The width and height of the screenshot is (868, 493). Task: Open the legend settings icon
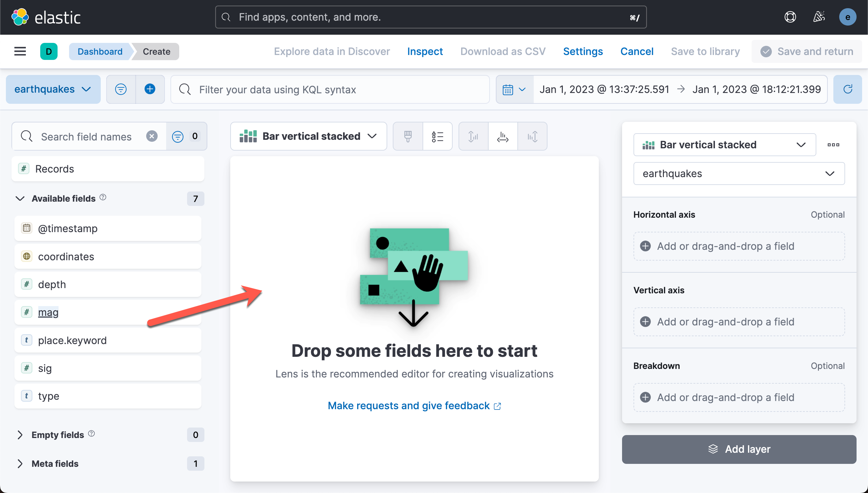(x=437, y=137)
